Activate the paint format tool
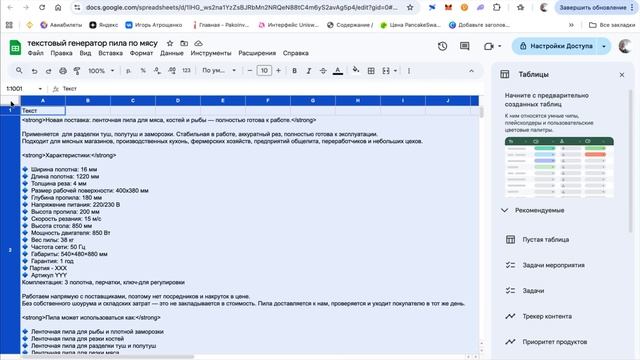This screenshot has height=360, width=640. coord(77,71)
